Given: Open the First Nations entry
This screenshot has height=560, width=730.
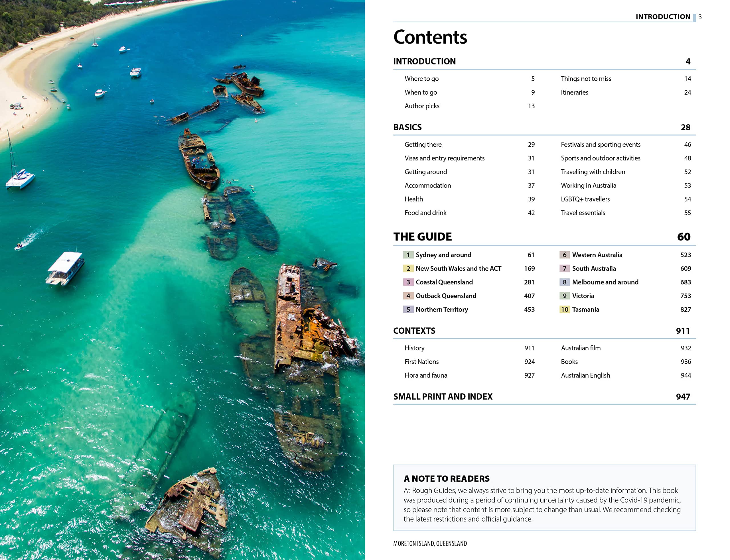Looking at the screenshot, I should click(421, 362).
